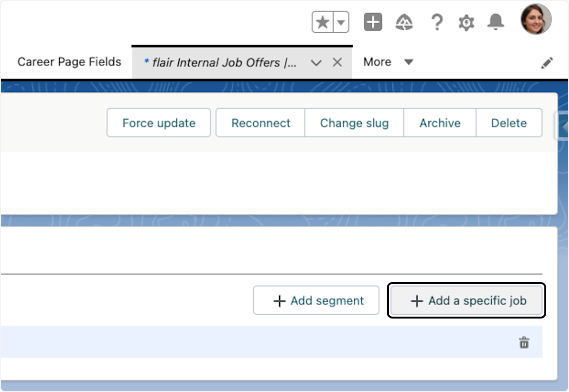Open the Setup gear icon
Screen dimensions: 569x392
tap(466, 22)
